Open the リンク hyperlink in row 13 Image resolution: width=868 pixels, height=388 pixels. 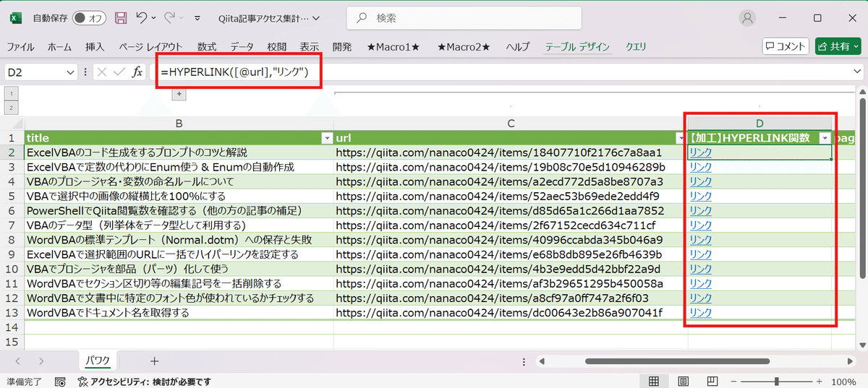[x=700, y=313]
